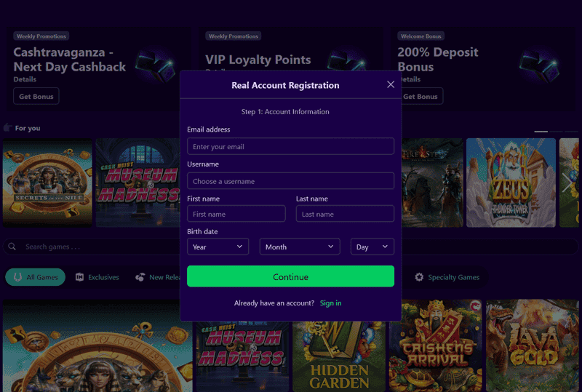Close the Real Account Registration dialog

click(391, 84)
